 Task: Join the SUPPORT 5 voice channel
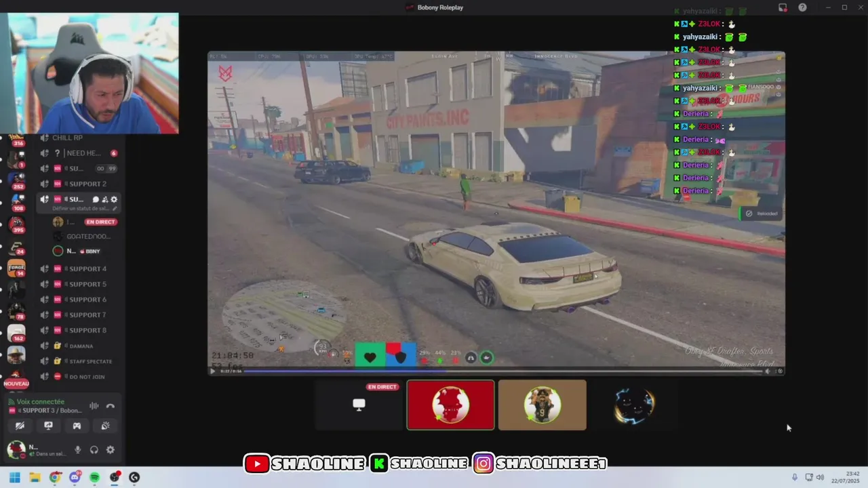coord(78,284)
